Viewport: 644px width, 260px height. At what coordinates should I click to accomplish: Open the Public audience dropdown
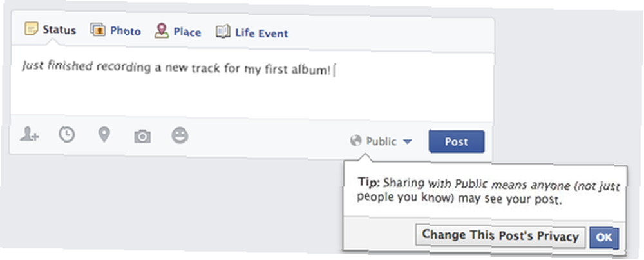381,141
